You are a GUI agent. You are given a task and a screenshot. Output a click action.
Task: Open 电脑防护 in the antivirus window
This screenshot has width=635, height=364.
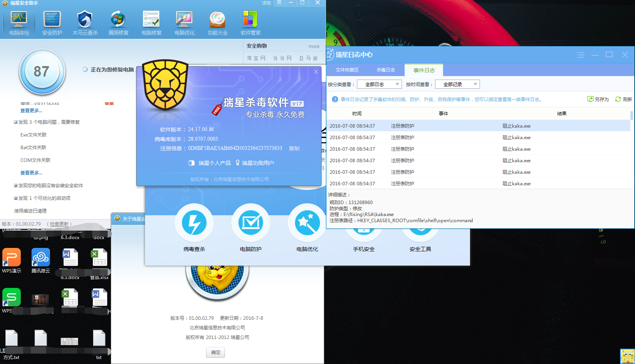251,223
